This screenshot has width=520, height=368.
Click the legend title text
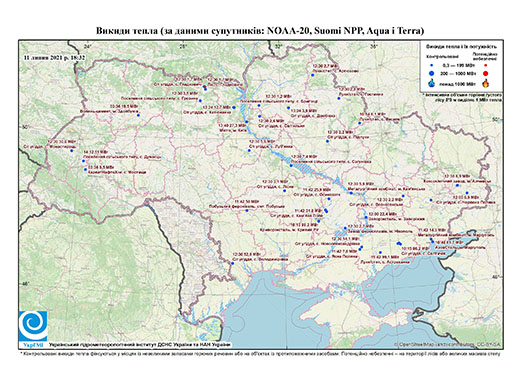(x=462, y=47)
